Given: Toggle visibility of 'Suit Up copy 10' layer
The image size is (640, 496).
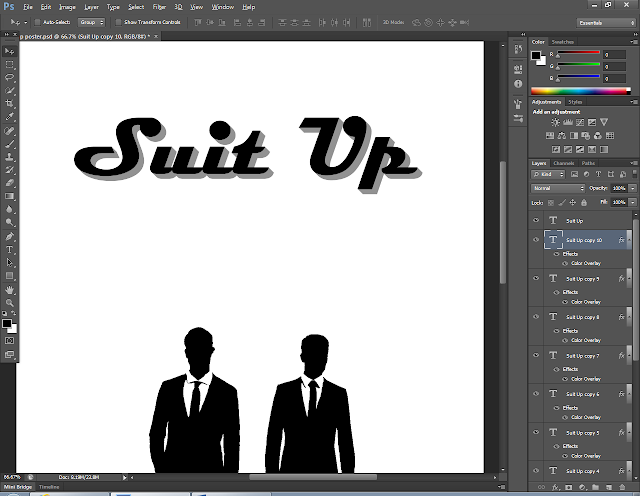Looking at the screenshot, I should [536, 240].
